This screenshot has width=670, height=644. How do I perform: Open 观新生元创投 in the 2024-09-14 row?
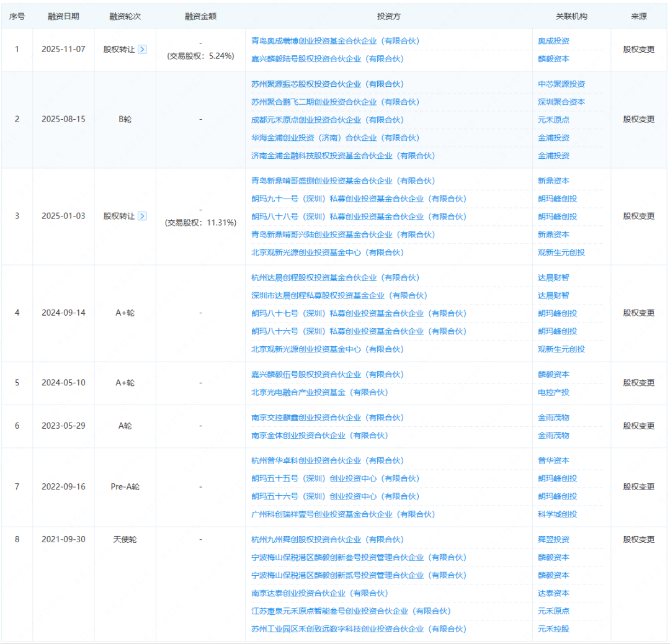click(561, 350)
